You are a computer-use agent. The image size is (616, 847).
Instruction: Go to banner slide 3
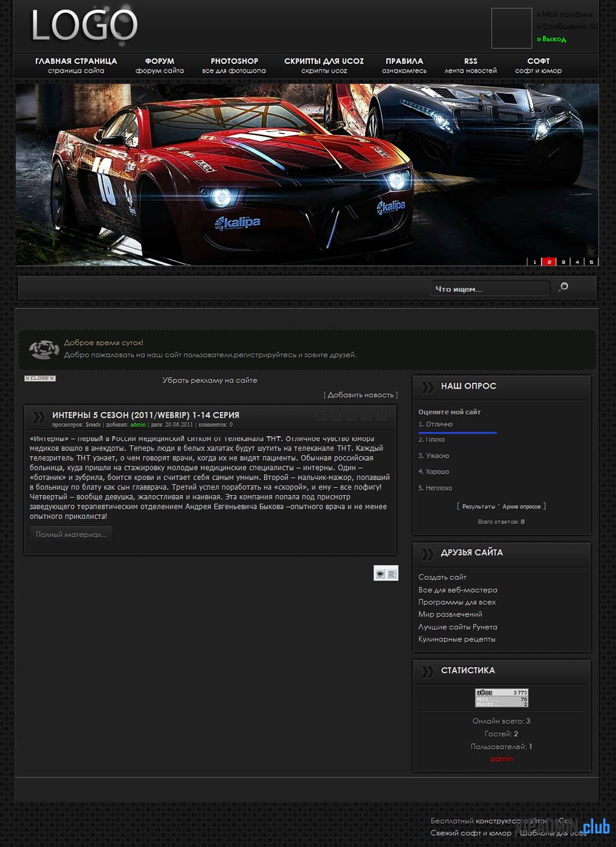(x=563, y=262)
